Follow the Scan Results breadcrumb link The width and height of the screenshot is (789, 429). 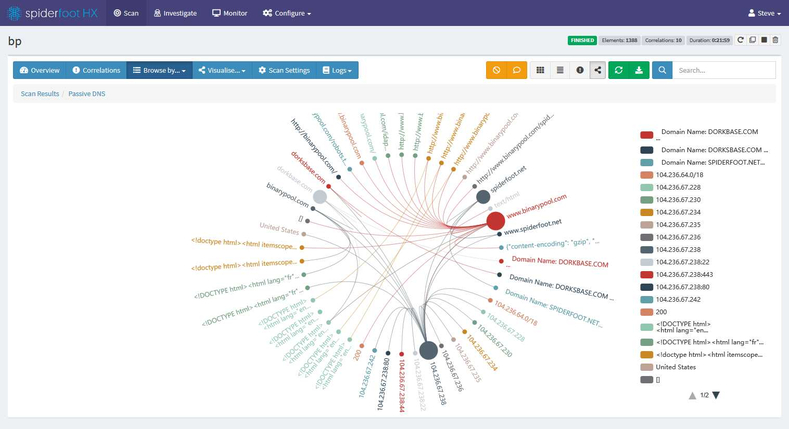[40, 94]
